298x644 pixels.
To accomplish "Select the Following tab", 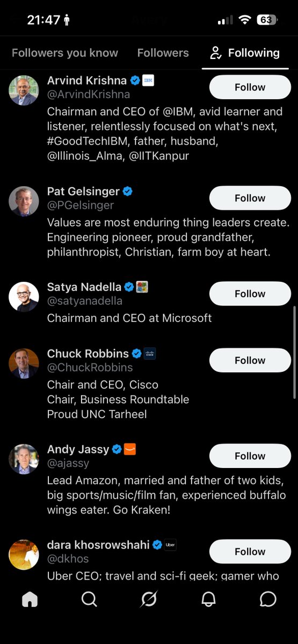I will [245, 53].
